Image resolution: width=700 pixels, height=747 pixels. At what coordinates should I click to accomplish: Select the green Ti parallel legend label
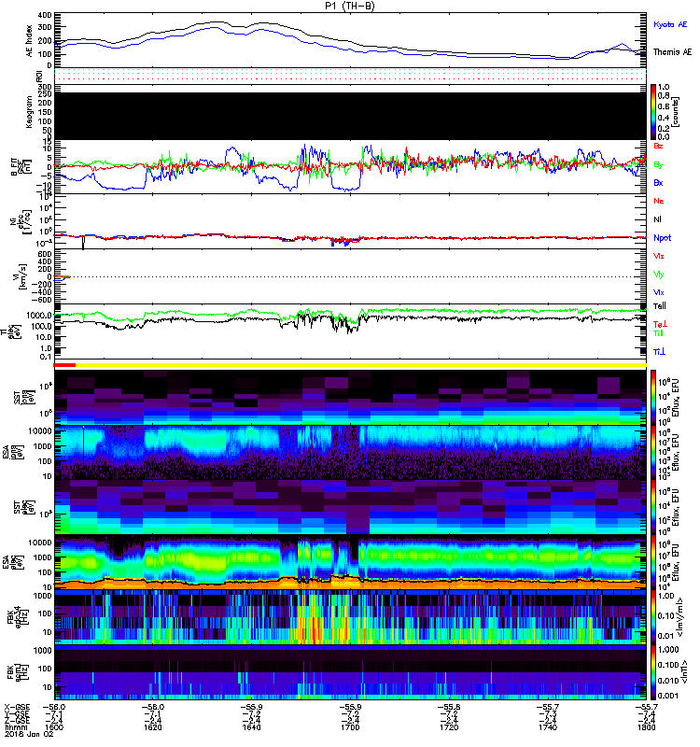click(658, 333)
